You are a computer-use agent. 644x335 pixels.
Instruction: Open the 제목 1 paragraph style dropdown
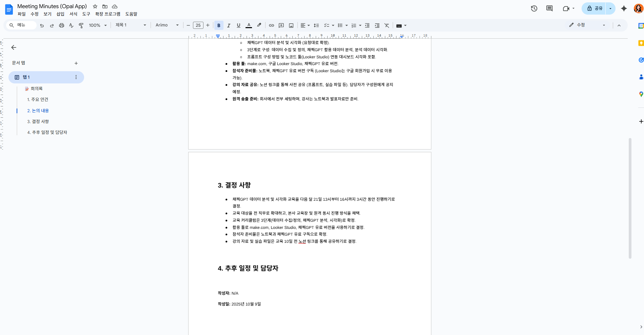click(x=131, y=25)
